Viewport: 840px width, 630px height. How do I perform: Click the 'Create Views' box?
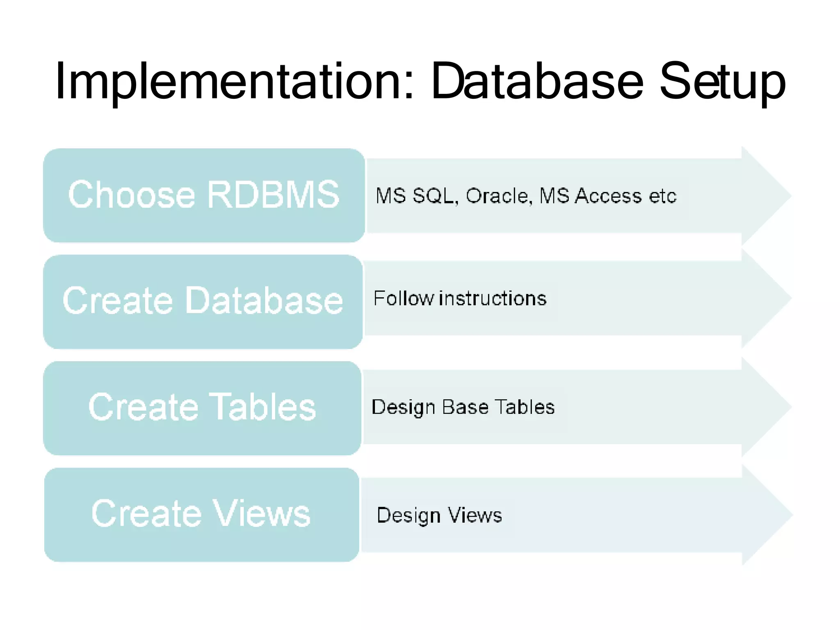(x=201, y=515)
